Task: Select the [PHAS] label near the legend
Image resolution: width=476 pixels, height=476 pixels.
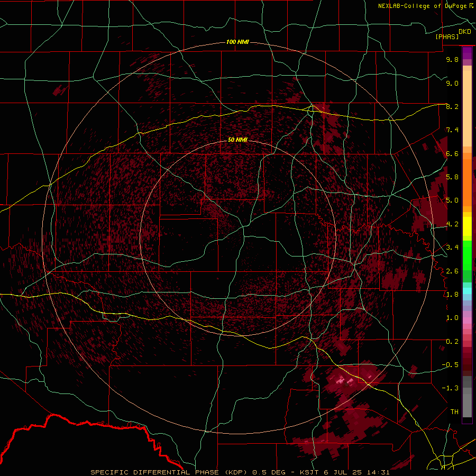Action: pos(447,36)
